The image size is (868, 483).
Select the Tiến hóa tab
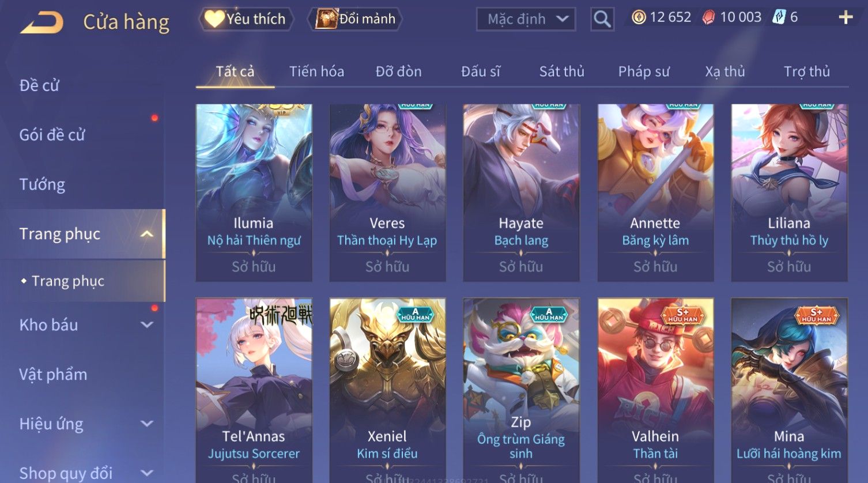click(316, 71)
